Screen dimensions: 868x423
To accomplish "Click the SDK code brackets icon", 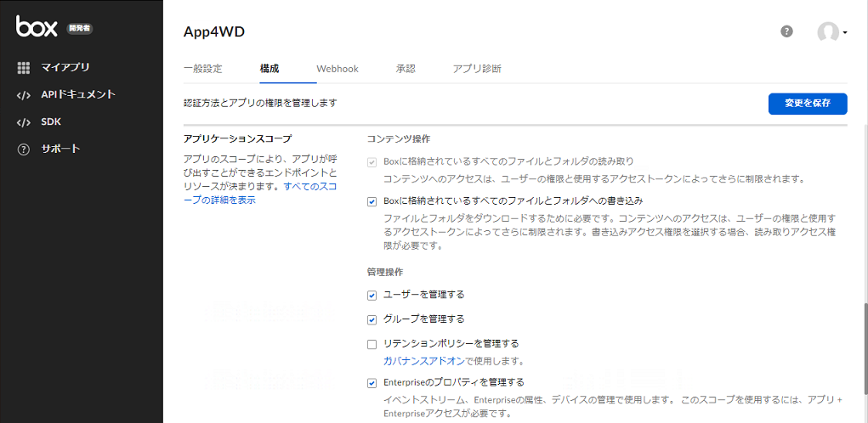I will point(23,122).
